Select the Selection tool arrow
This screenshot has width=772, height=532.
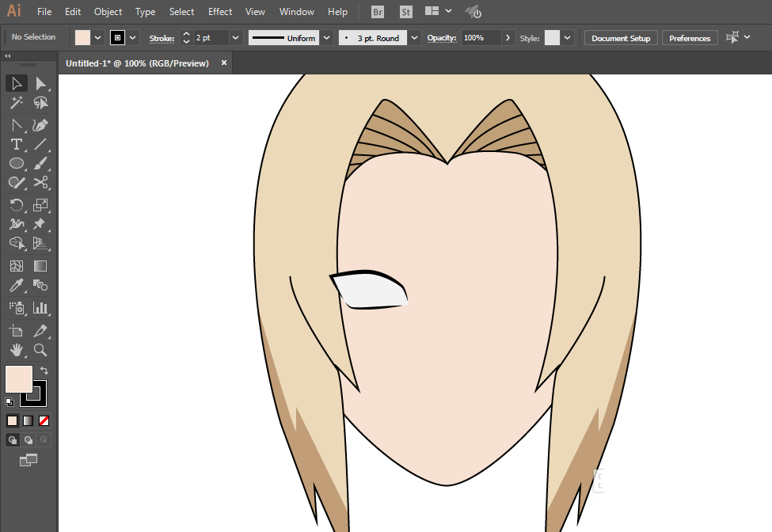[x=17, y=84]
